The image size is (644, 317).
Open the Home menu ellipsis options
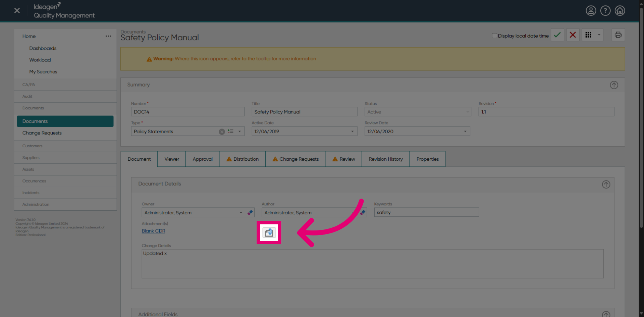coord(108,36)
